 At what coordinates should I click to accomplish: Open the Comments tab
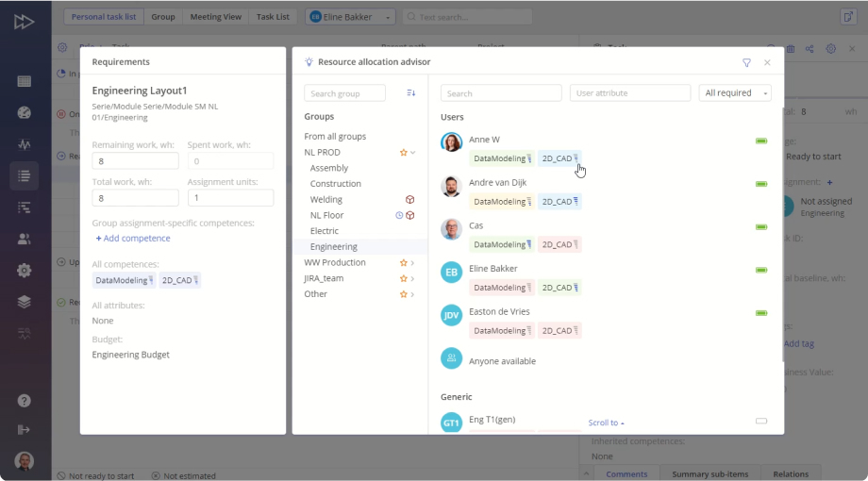pyautogui.click(x=626, y=473)
